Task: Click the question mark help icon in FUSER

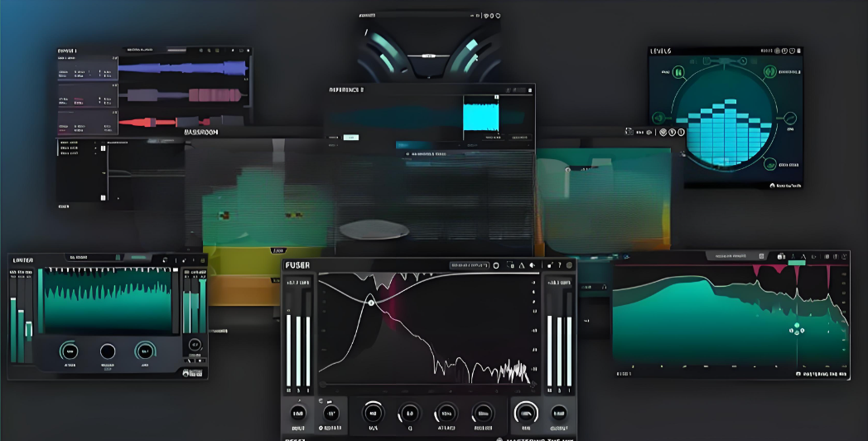Action: click(559, 265)
